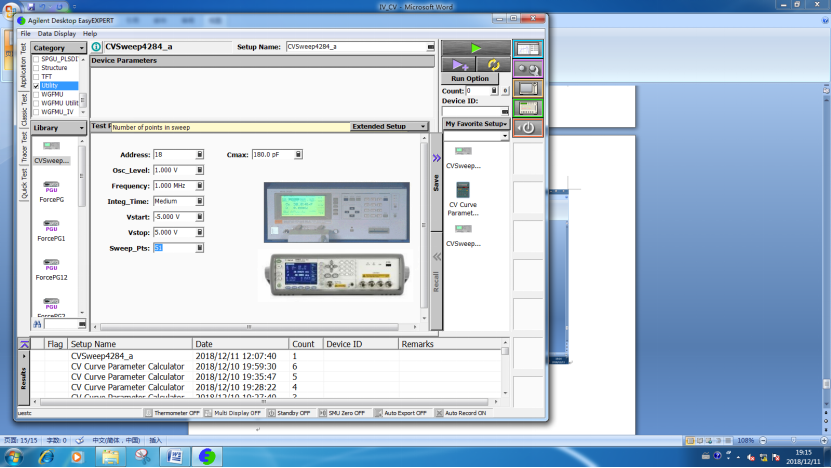Toggle Thermometer OFF in status bar
The width and height of the screenshot is (831, 468).
coord(172,413)
